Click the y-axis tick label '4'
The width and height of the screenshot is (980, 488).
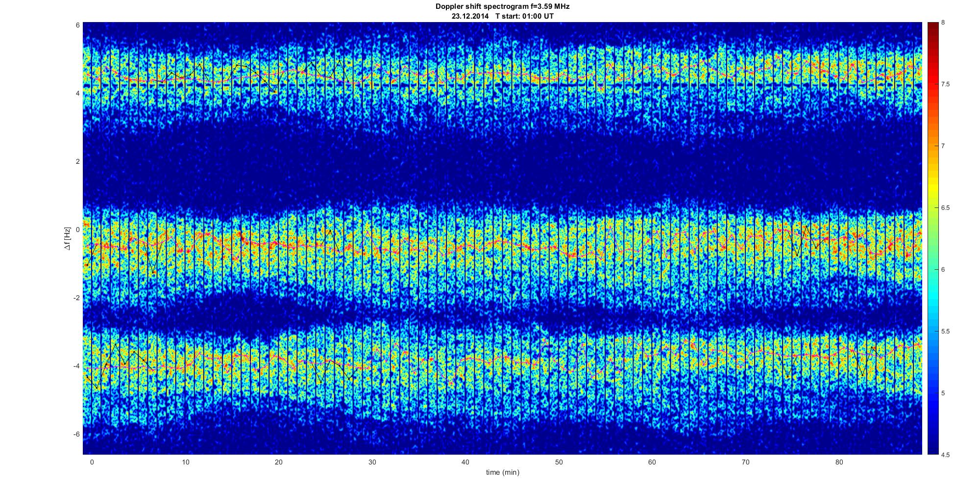[78, 93]
